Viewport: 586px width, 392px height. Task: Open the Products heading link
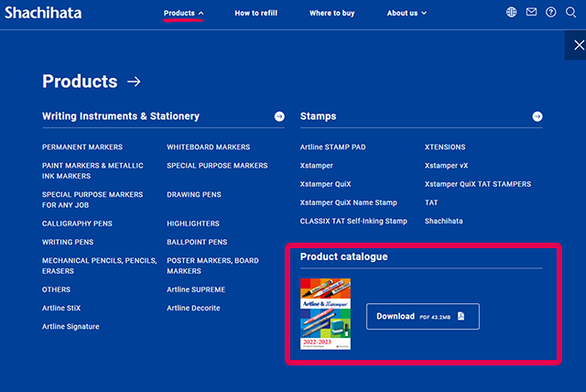(x=80, y=82)
